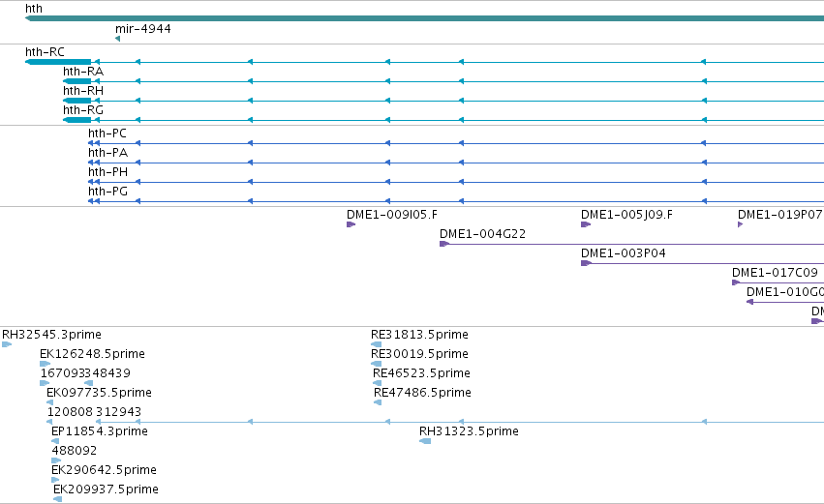
Task: Select the RH32545.3prime EST label
Action: pyautogui.click(x=51, y=335)
